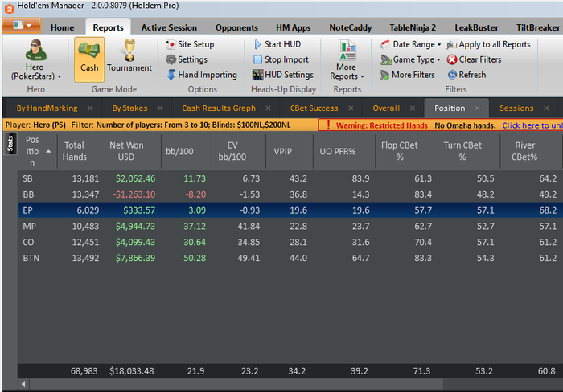Refresh the report

pyautogui.click(x=467, y=75)
